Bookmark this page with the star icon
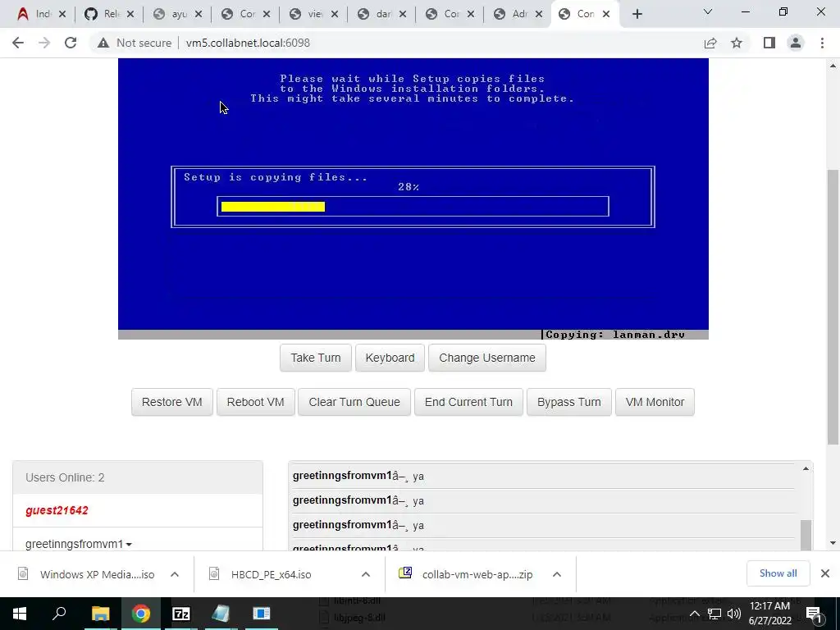Viewport: 840px width, 630px height. click(x=737, y=43)
